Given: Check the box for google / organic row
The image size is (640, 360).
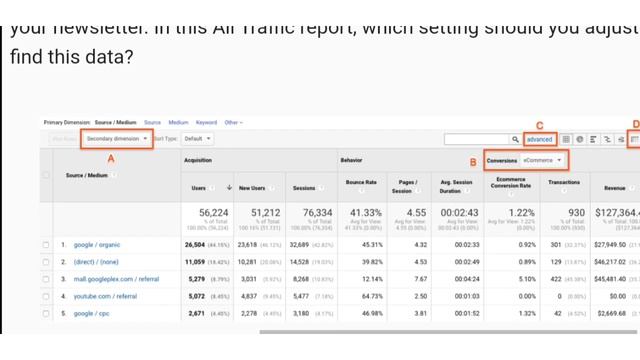Looking at the screenshot, I should (x=46, y=245).
